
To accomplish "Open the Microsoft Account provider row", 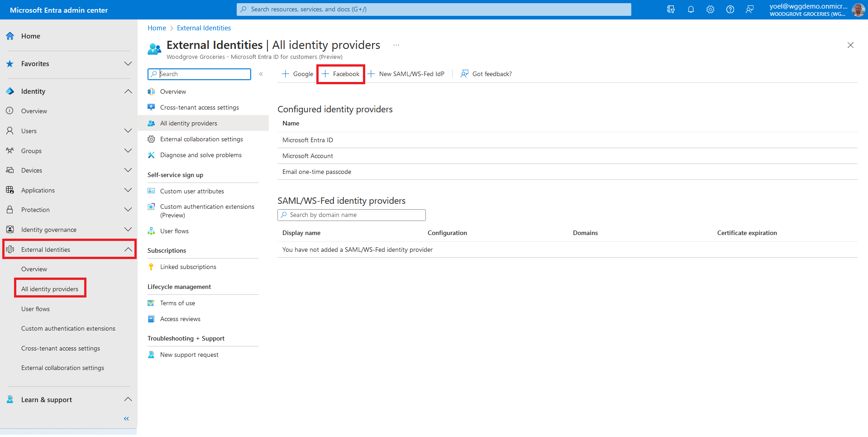I will [308, 156].
